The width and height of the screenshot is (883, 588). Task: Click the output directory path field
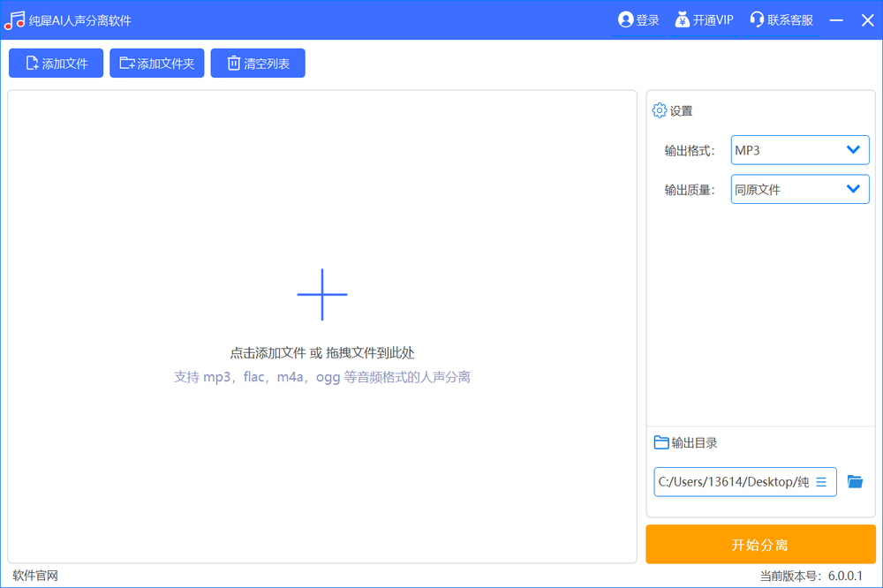point(733,482)
